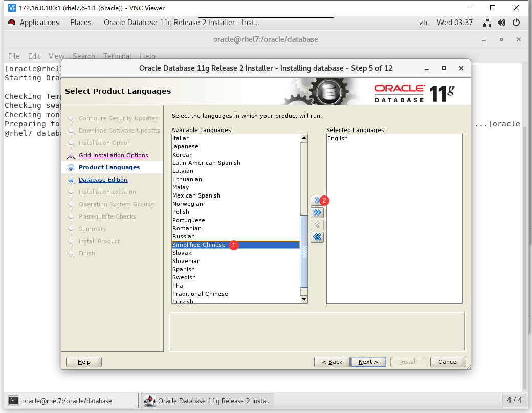Select Mexican Spanish language
Viewport: 532px width, 413px height.
pos(235,195)
